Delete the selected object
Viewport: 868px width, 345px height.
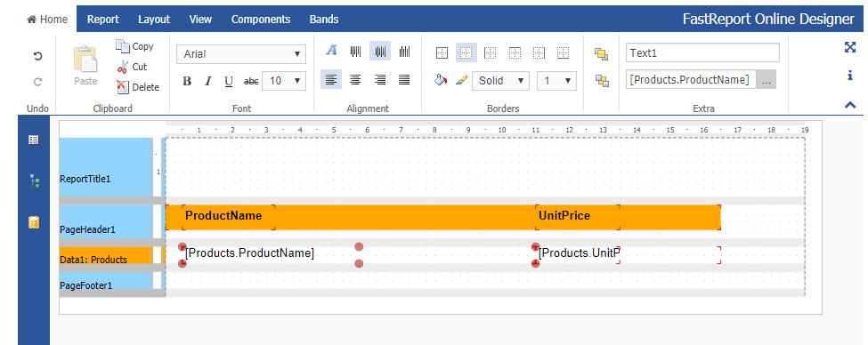click(138, 87)
